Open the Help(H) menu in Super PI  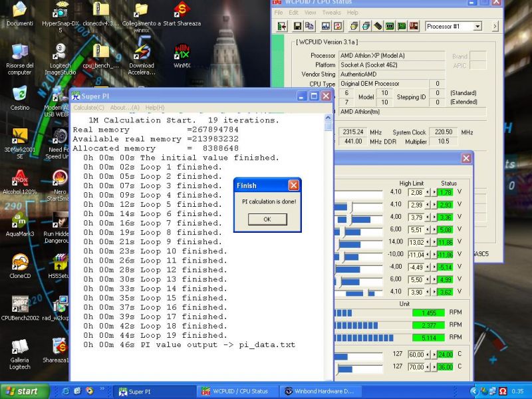pos(155,108)
